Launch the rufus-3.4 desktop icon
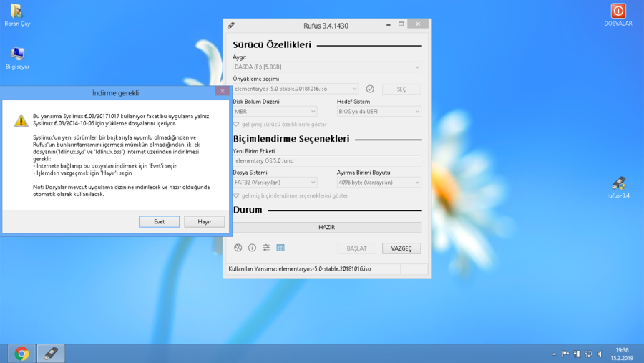 click(x=618, y=188)
